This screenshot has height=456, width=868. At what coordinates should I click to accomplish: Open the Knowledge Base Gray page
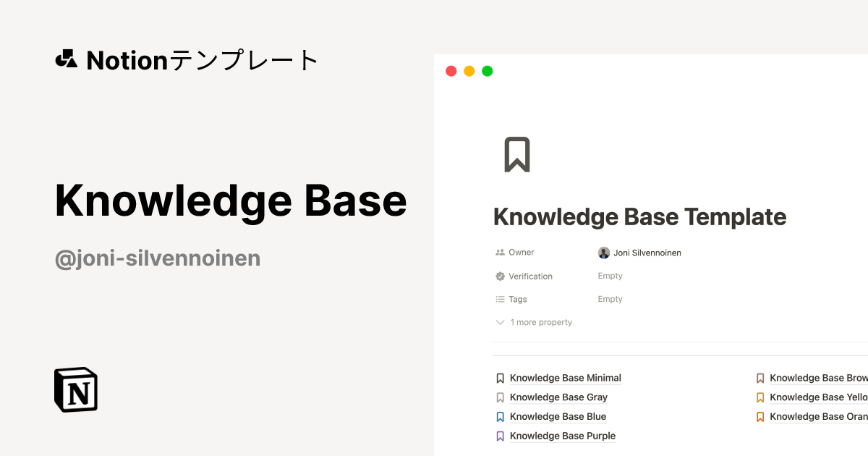tap(558, 397)
